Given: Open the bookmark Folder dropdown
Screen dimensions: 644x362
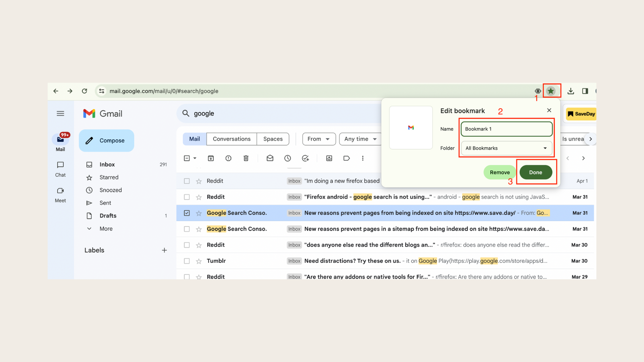Looking at the screenshot, I should pos(506,148).
